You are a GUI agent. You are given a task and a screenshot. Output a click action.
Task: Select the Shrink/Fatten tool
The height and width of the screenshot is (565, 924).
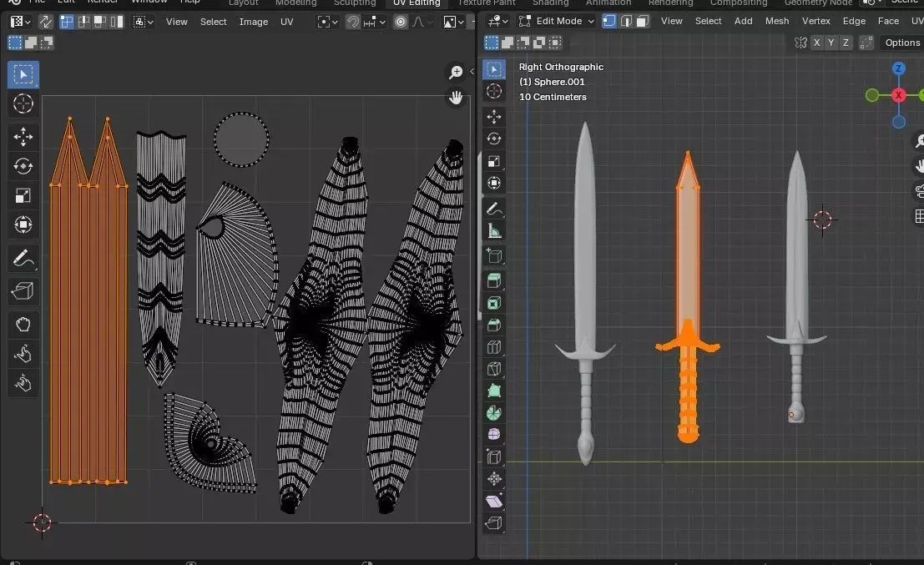(494, 479)
